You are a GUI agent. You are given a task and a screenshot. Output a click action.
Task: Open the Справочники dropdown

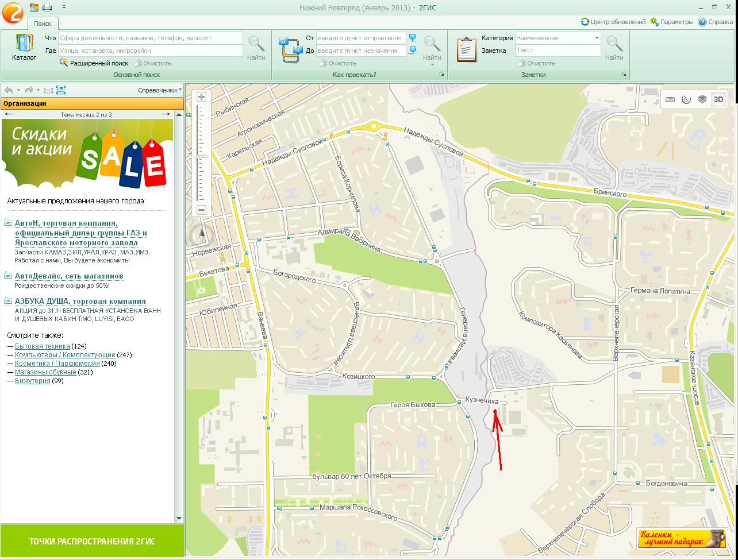pyautogui.click(x=160, y=90)
